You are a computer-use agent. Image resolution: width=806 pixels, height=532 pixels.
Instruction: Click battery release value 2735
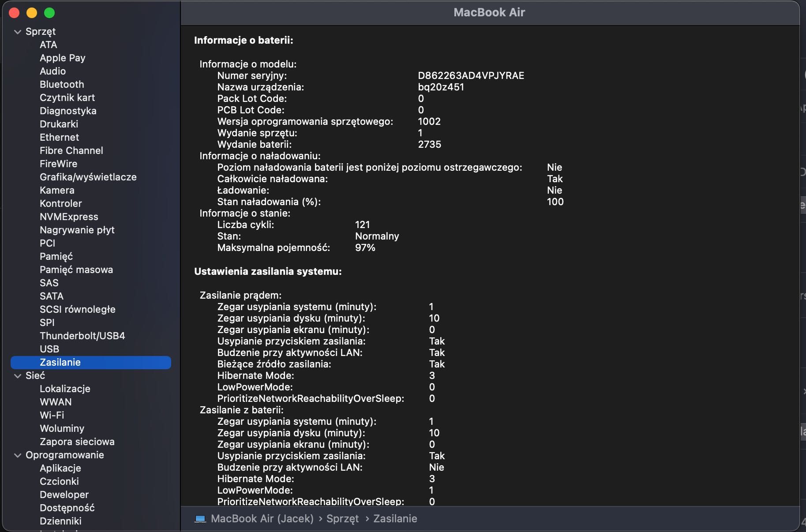(429, 144)
